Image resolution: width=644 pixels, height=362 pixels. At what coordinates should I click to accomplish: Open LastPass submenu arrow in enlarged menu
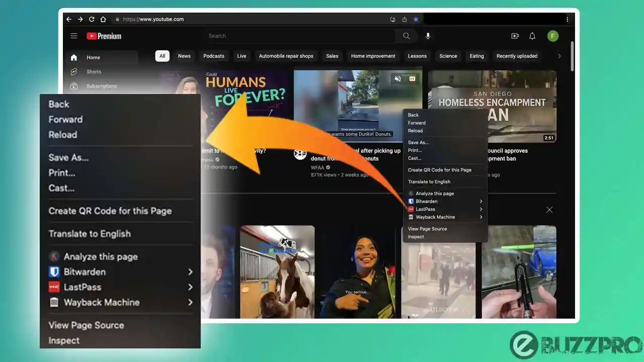coord(190,287)
